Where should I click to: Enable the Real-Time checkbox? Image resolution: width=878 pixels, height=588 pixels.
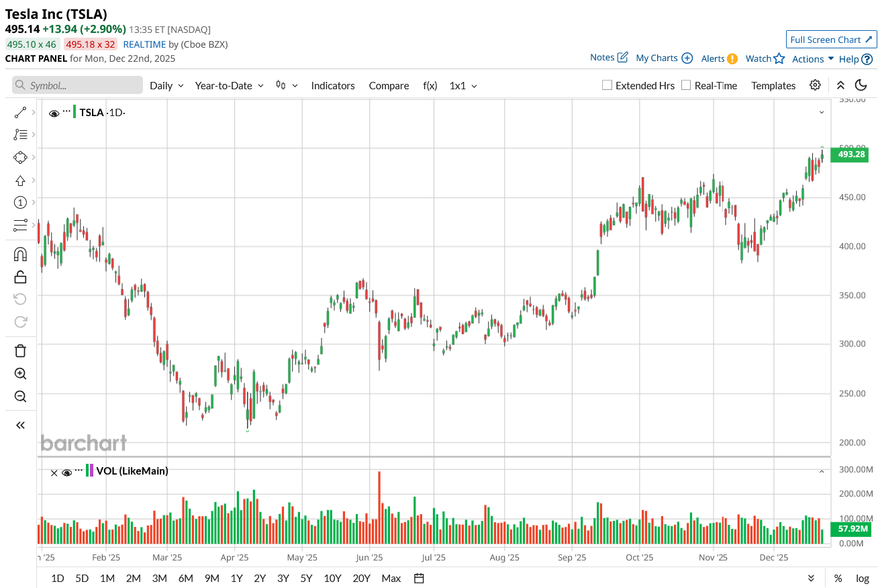click(686, 85)
